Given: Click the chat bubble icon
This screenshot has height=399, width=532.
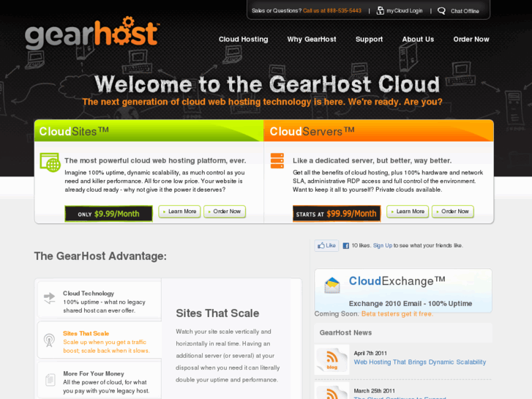Looking at the screenshot, I should click(441, 11).
